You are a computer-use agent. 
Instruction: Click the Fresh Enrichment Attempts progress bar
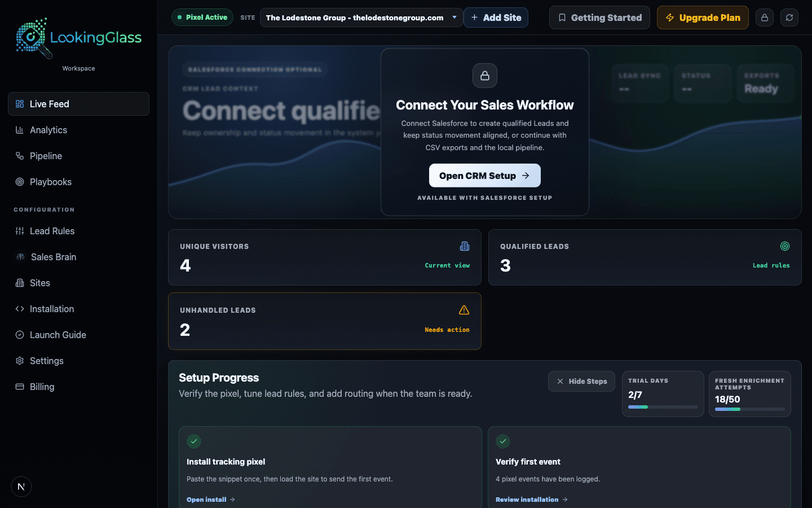pyautogui.click(x=750, y=409)
